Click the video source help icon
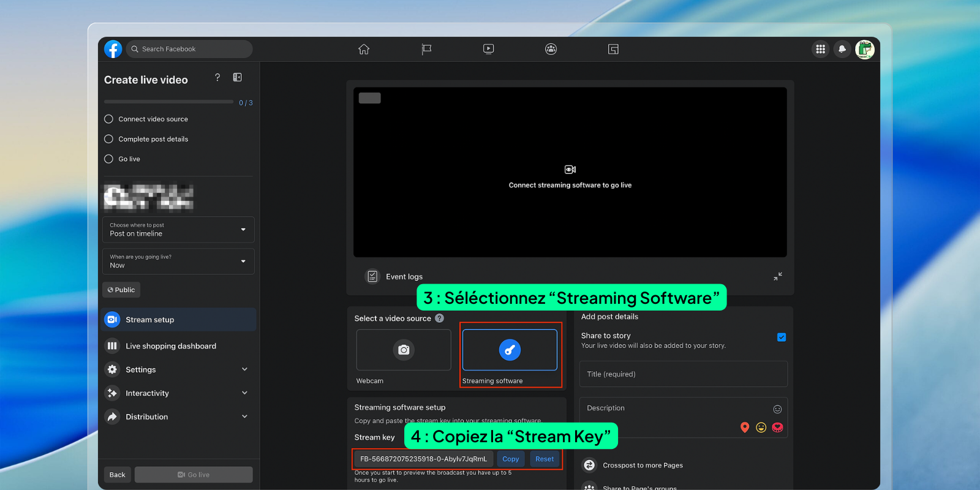This screenshot has width=980, height=490. 439,318
